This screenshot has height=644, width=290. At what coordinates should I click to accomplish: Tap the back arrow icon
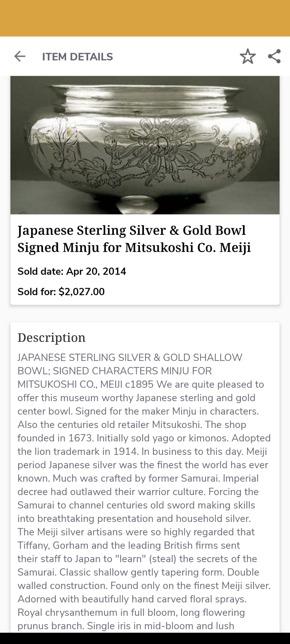point(20,56)
